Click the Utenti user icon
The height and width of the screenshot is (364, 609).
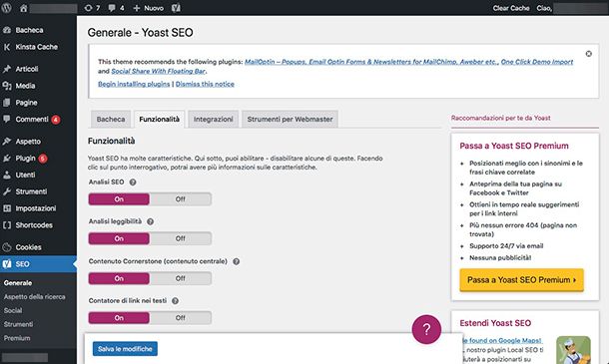pyautogui.click(x=7, y=175)
